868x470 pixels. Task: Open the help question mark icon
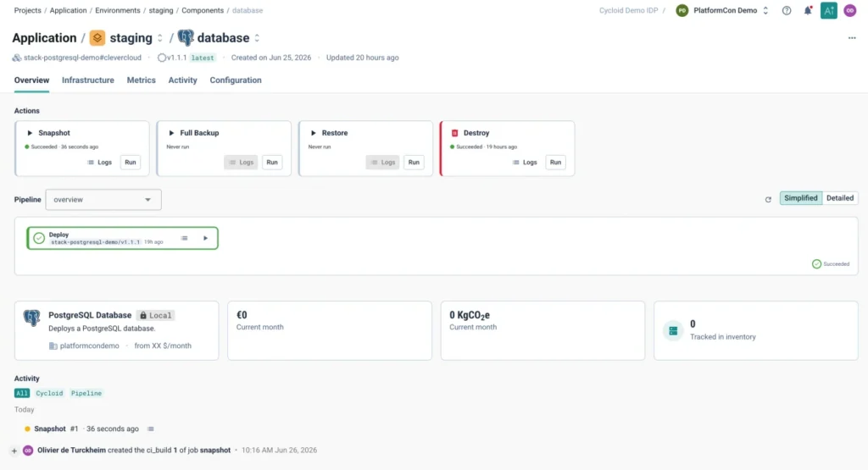tap(786, 10)
